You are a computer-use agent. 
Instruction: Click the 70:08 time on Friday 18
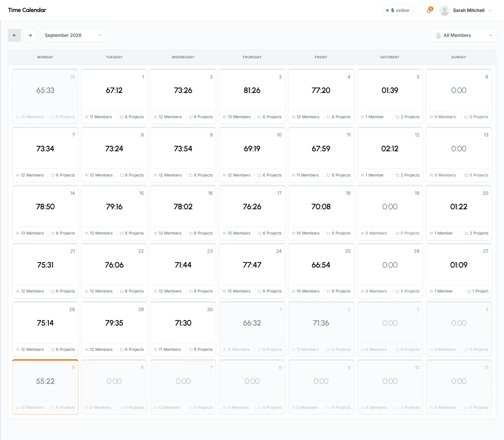click(321, 207)
